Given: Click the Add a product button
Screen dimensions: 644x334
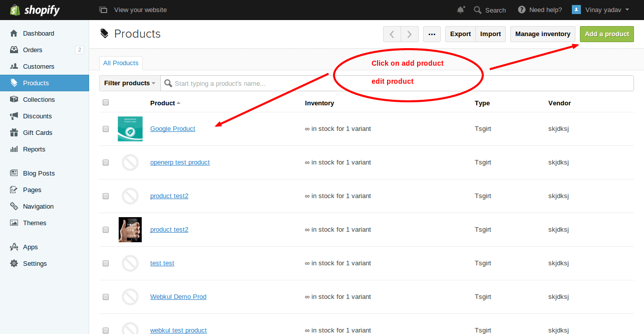Looking at the screenshot, I should coord(607,34).
